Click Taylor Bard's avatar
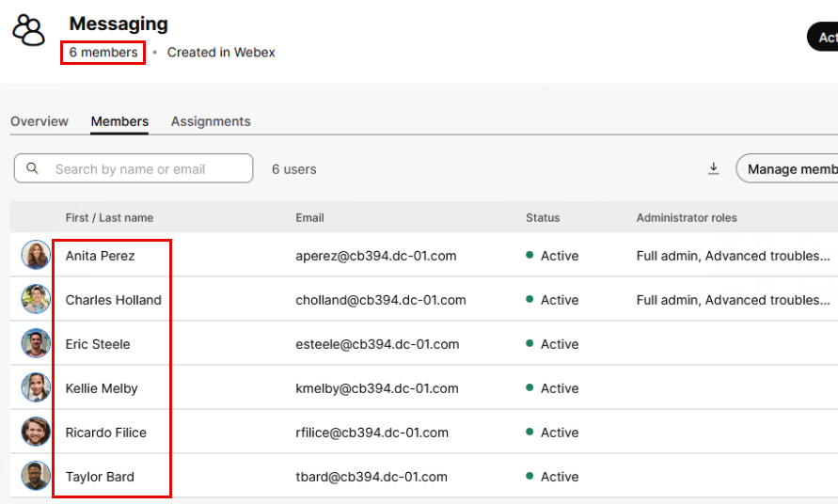 pyautogui.click(x=36, y=477)
